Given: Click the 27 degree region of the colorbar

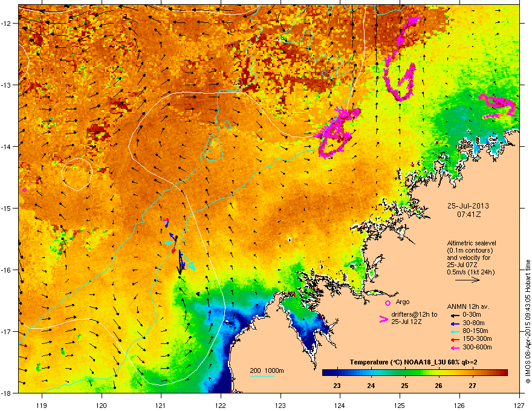Looking at the screenshot, I should tap(472, 373).
